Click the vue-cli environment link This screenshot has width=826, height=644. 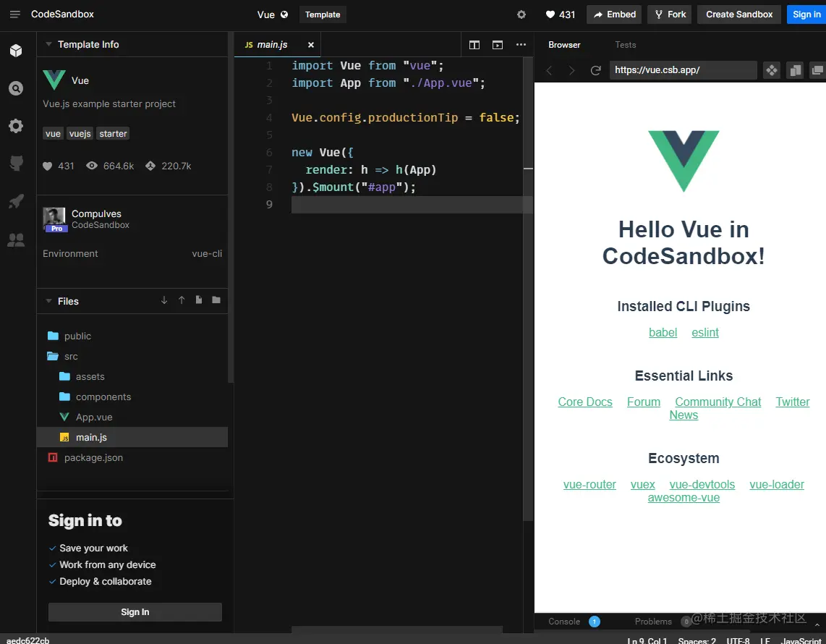pos(207,253)
